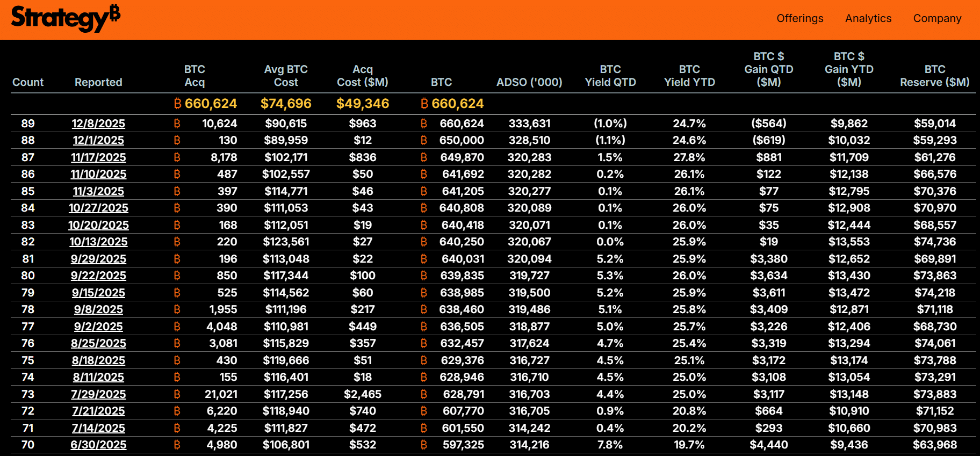The height and width of the screenshot is (456, 980).
Task: Click the total acquisition cost $49,346
Action: pyautogui.click(x=363, y=104)
